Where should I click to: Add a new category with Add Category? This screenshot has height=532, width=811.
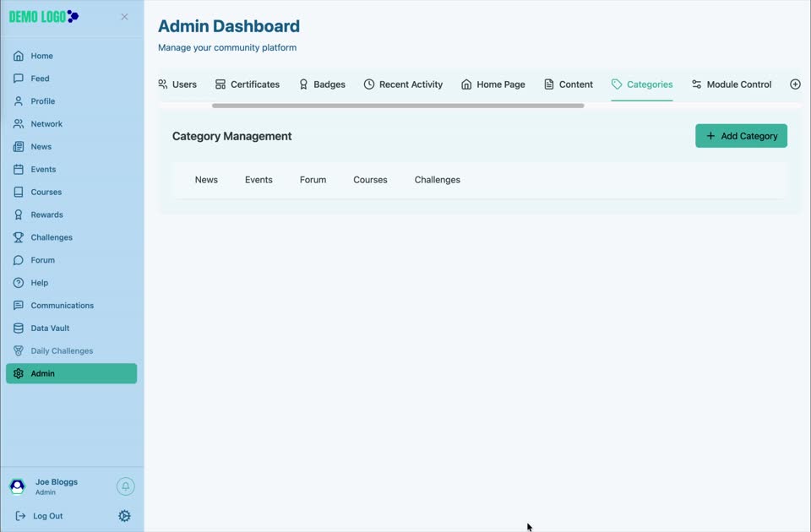(741, 136)
